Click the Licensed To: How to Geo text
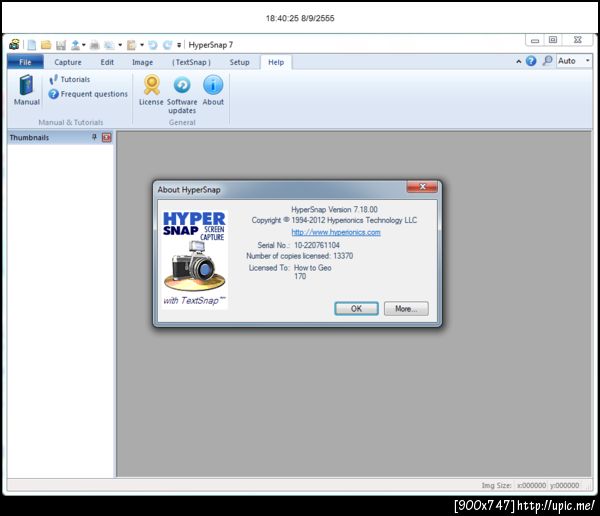 pos(290,268)
